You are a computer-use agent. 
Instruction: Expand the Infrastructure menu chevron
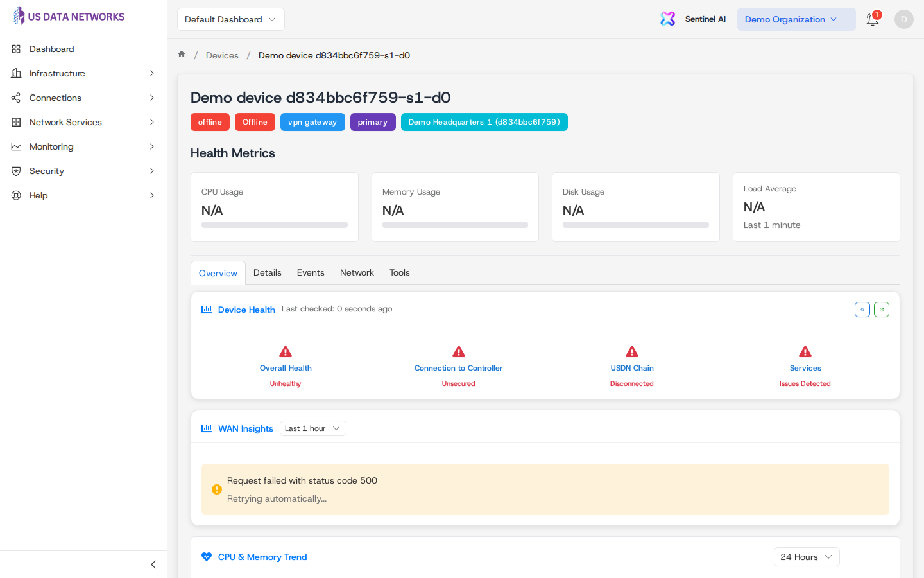152,73
